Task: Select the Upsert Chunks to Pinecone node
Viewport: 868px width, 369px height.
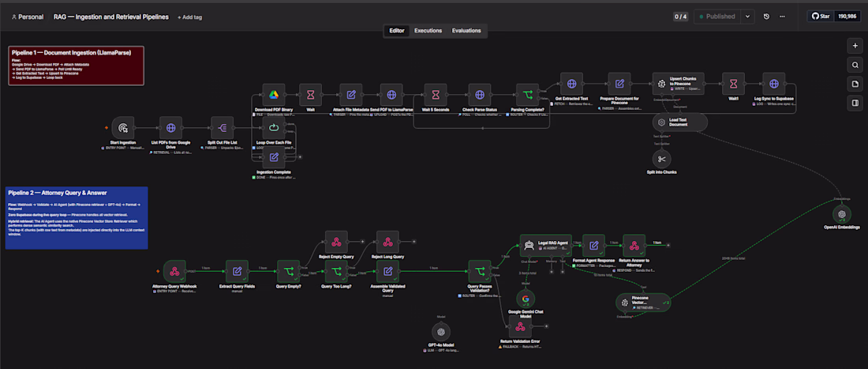Action: [x=678, y=84]
